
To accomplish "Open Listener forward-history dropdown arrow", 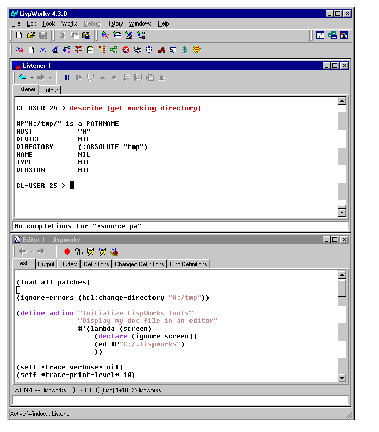I will pyautogui.click(x=50, y=78).
